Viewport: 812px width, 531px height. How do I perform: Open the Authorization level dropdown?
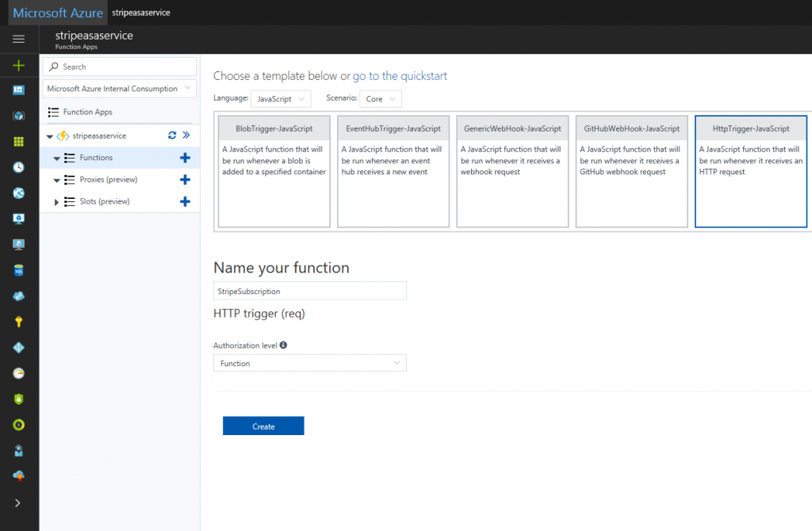[310, 363]
